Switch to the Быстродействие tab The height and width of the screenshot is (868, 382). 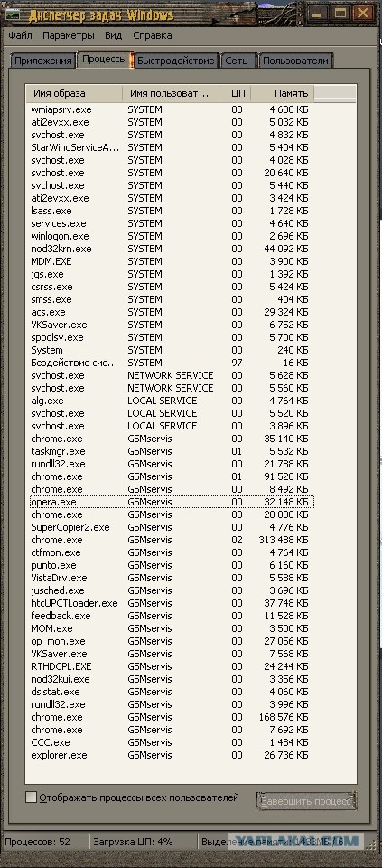coord(176,61)
